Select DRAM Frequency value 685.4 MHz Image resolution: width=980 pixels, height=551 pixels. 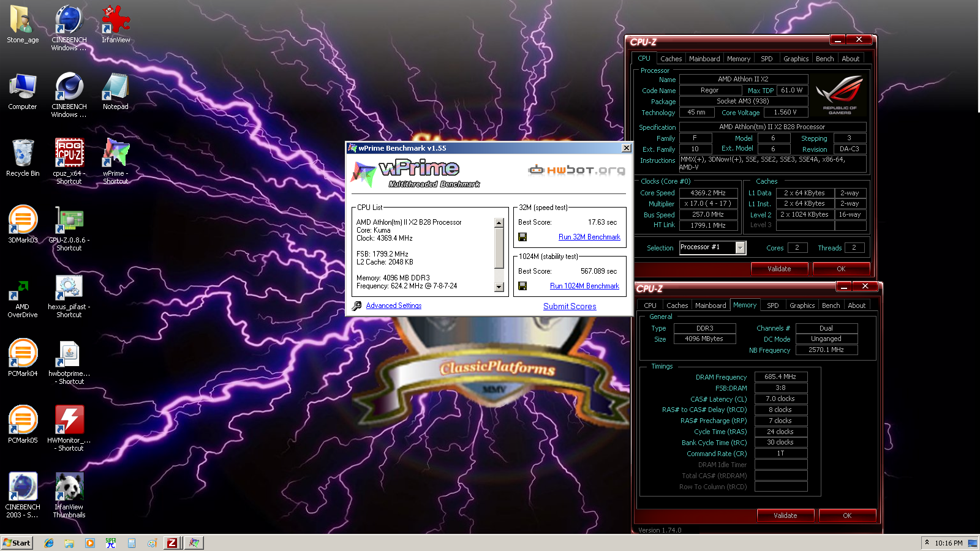click(780, 377)
